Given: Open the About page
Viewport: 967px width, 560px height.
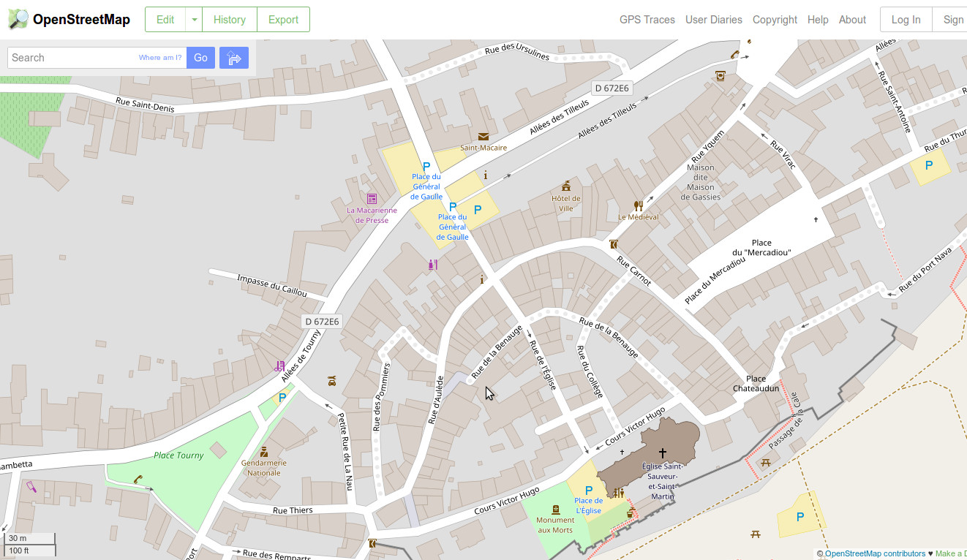Looking at the screenshot, I should [x=852, y=20].
